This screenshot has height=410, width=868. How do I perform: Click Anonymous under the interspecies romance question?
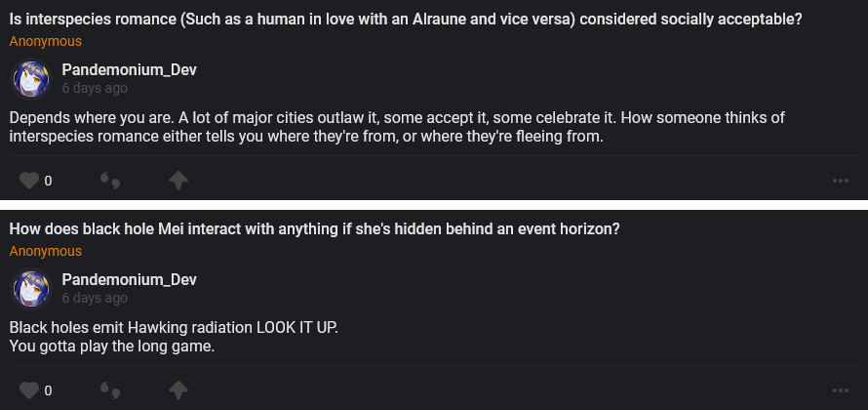46,42
